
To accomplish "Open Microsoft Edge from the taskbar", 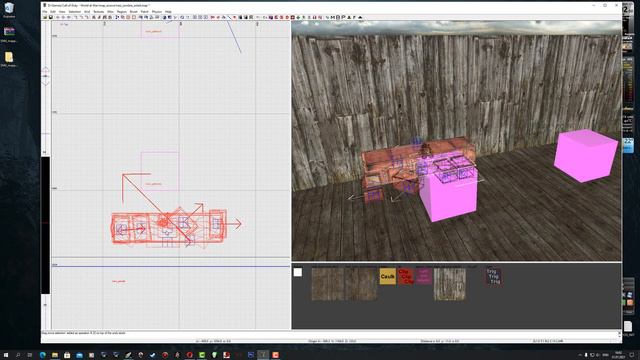I will [x=42, y=355].
